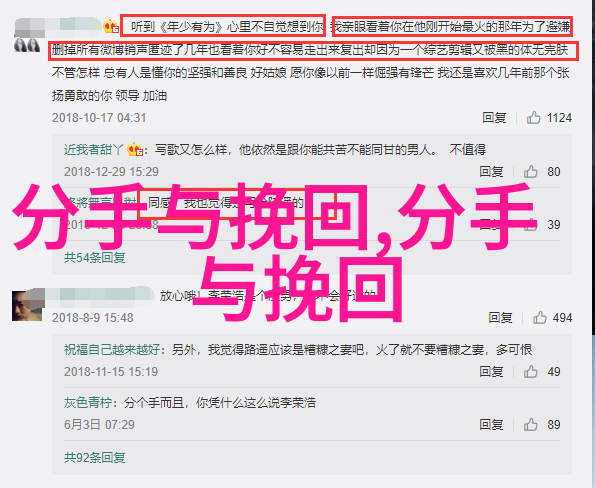Like the reply with 39 likes

530,225
